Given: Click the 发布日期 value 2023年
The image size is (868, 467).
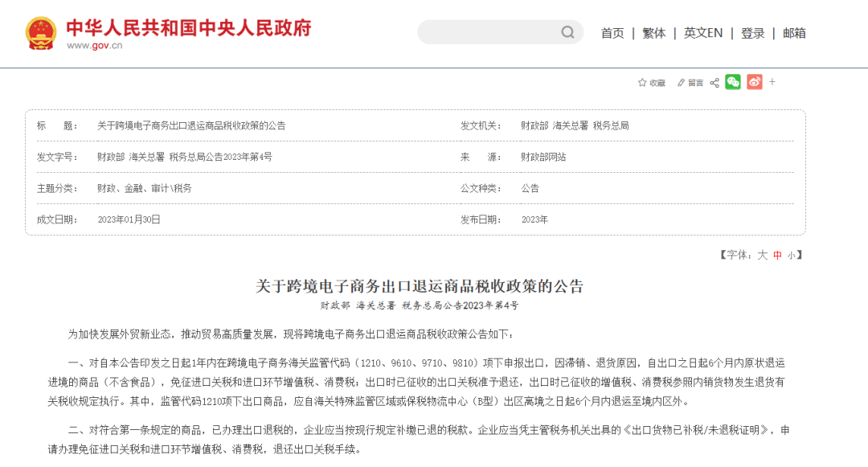Looking at the screenshot, I should 534,219.
